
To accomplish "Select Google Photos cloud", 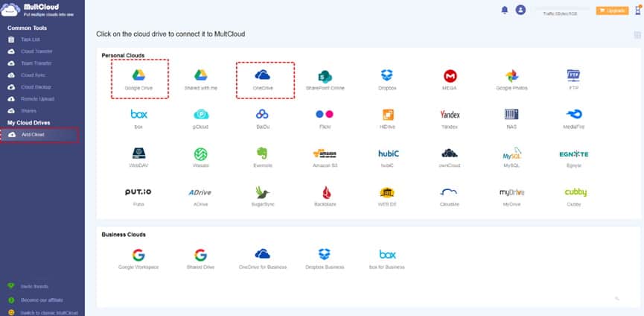I will click(x=511, y=80).
